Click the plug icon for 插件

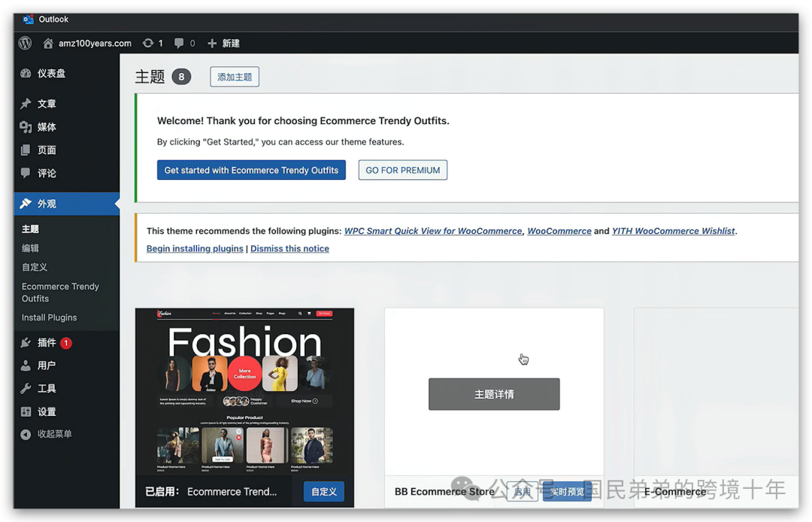[x=26, y=342]
